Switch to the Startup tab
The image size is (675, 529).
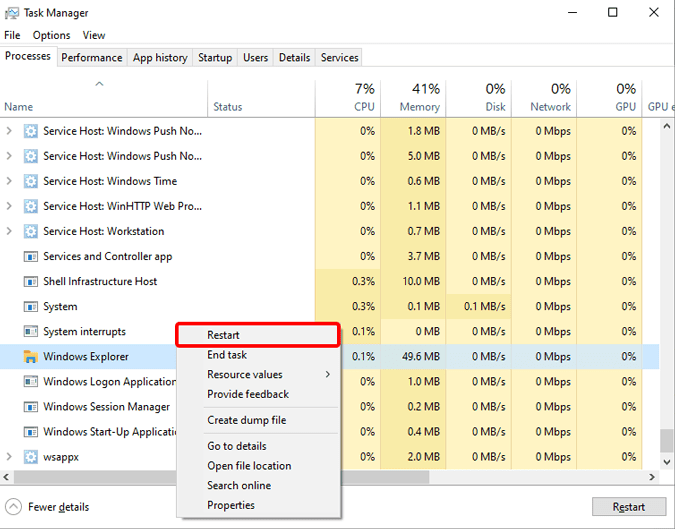coord(215,58)
